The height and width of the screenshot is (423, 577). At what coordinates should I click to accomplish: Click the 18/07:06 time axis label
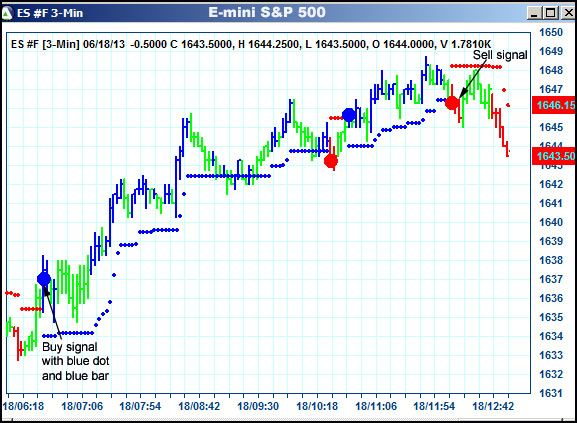pos(82,406)
